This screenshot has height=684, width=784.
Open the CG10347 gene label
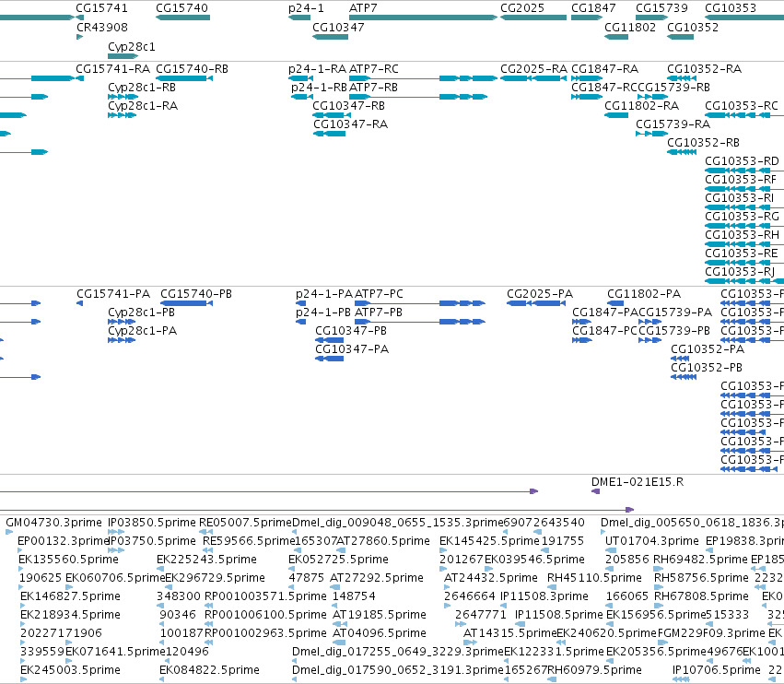[338, 28]
